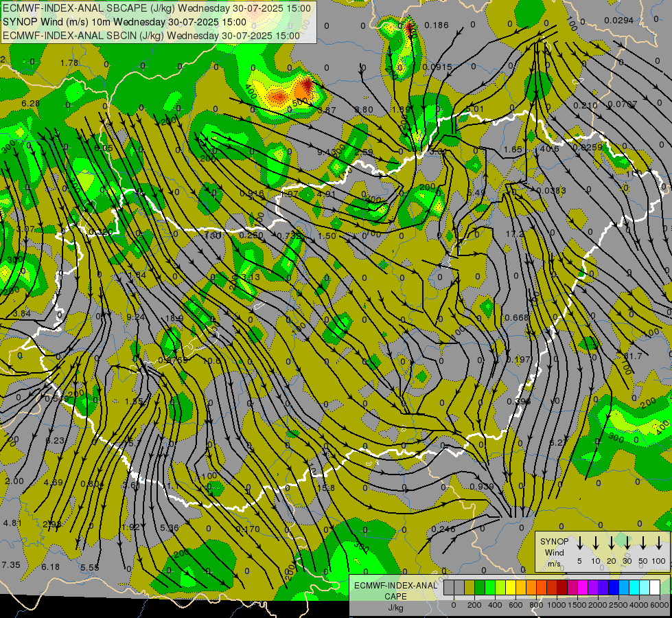Click the '5.55' value on the map
Screen dimensions: 672x618
89,567
